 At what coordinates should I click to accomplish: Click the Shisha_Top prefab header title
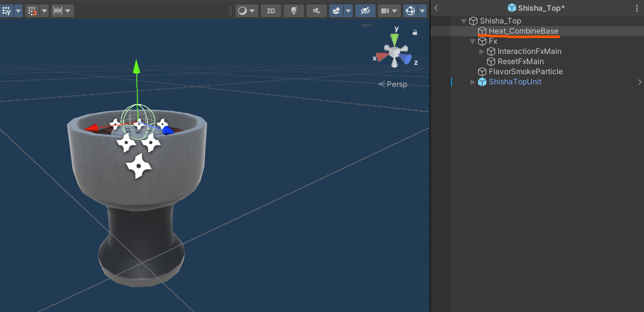(541, 8)
